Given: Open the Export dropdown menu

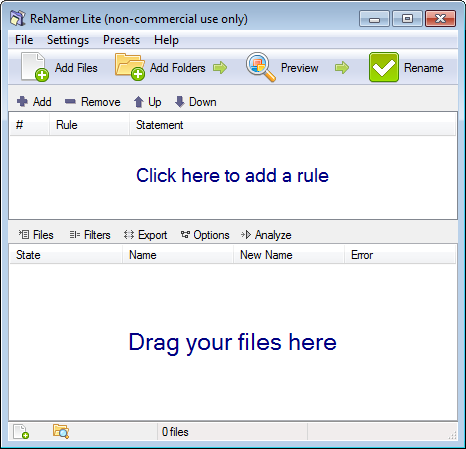Looking at the screenshot, I should tap(145, 235).
